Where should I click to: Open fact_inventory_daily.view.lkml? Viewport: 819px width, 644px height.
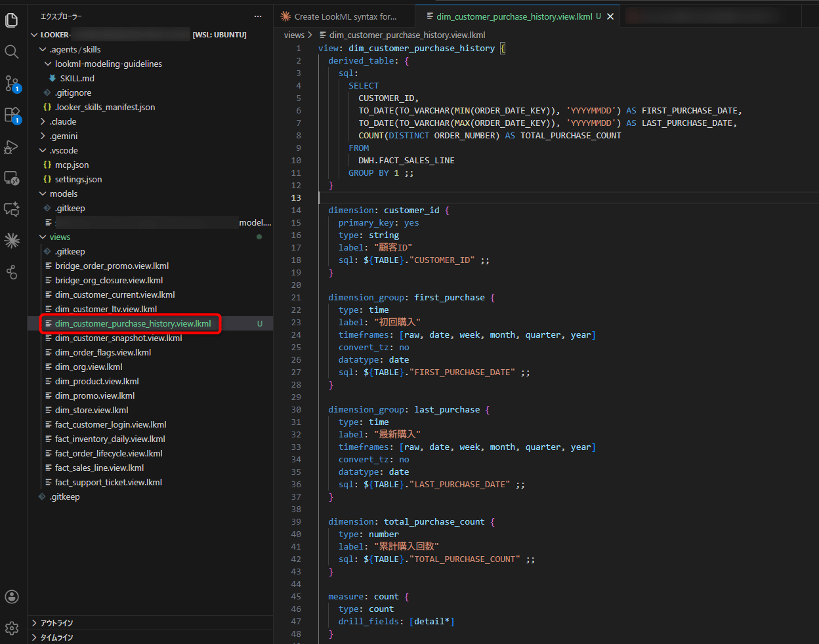coord(150,439)
